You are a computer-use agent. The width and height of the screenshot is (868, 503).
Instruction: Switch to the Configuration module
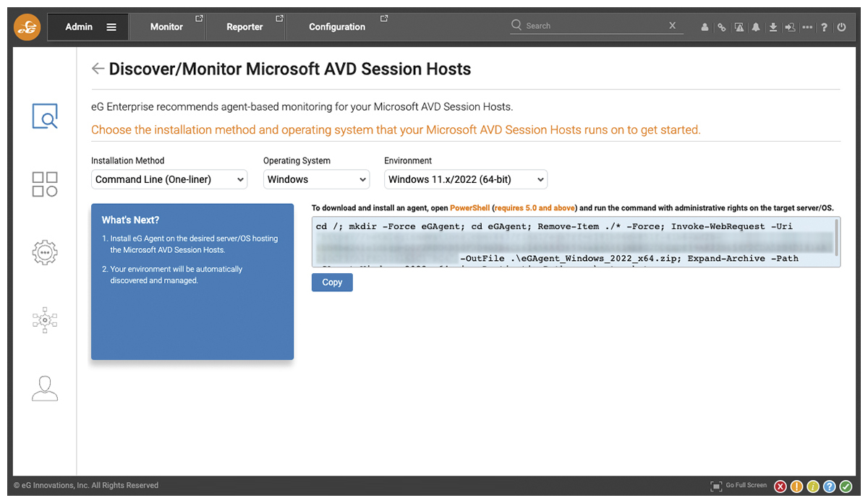point(337,27)
